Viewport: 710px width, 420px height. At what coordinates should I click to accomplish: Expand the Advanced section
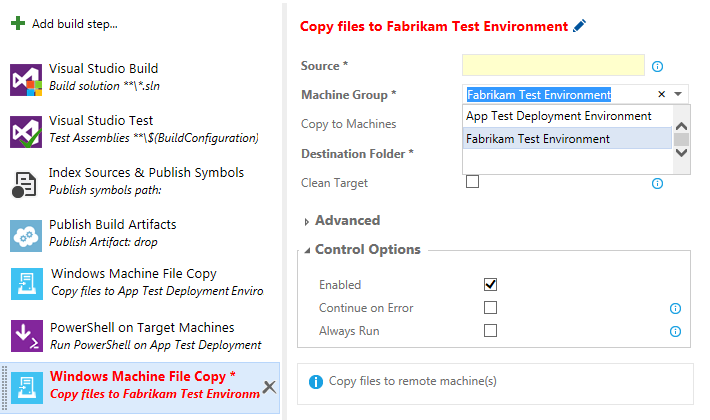pos(341,220)
